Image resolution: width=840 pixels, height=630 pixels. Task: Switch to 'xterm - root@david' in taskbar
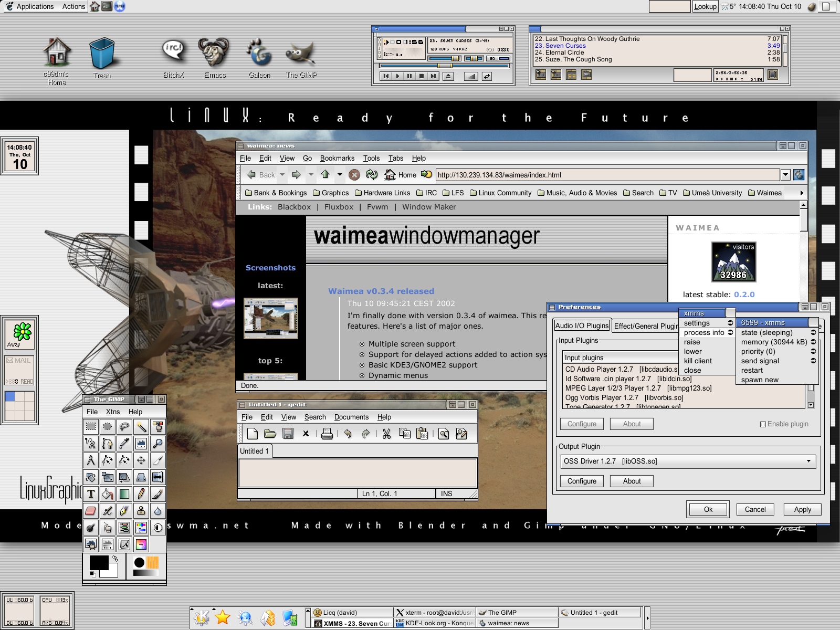[x=435, y=612]
